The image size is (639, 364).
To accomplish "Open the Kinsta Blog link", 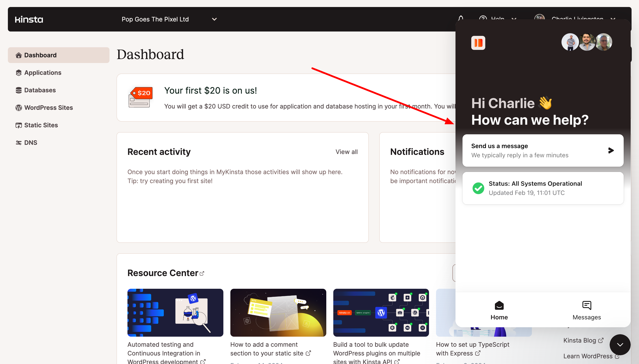I will click(583, 340).
